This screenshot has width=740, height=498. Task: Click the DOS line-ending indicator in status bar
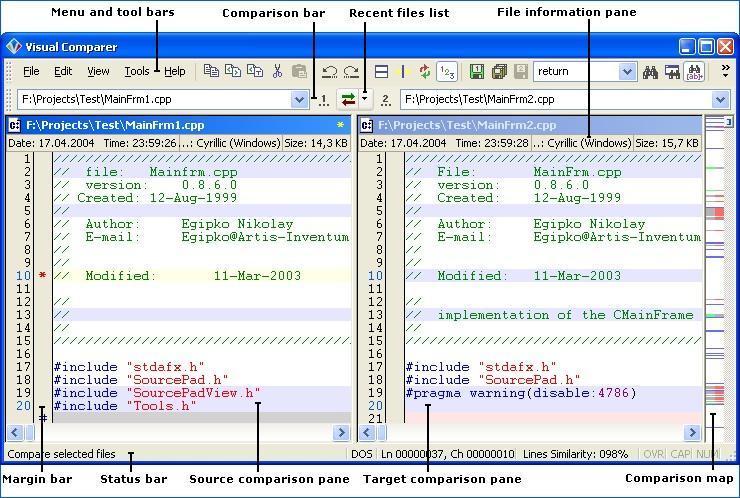tap(362, 454)
